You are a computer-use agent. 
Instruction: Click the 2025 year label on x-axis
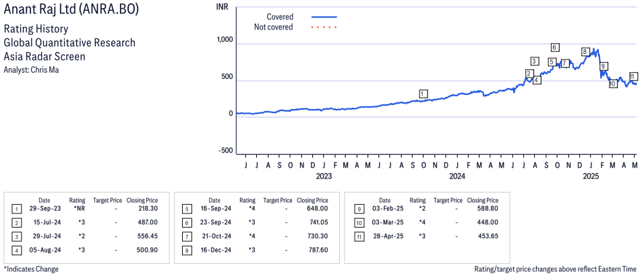(x=591, y=176)
